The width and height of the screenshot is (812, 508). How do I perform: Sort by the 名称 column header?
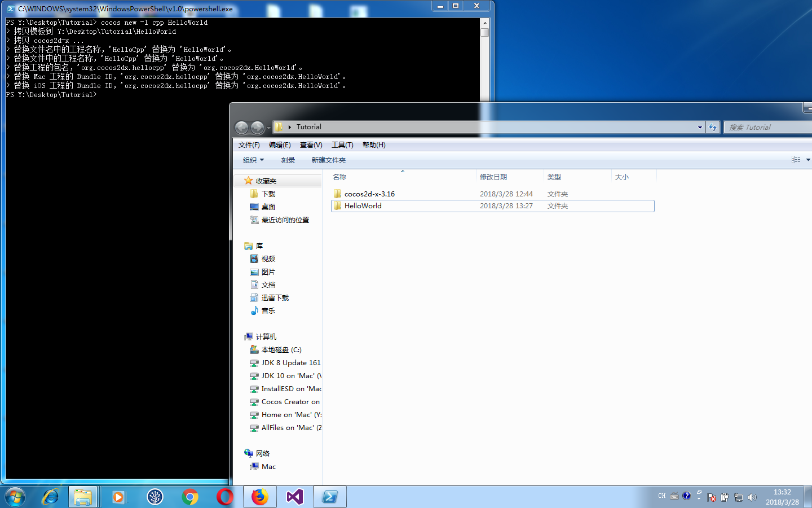[x=403, y=177]
